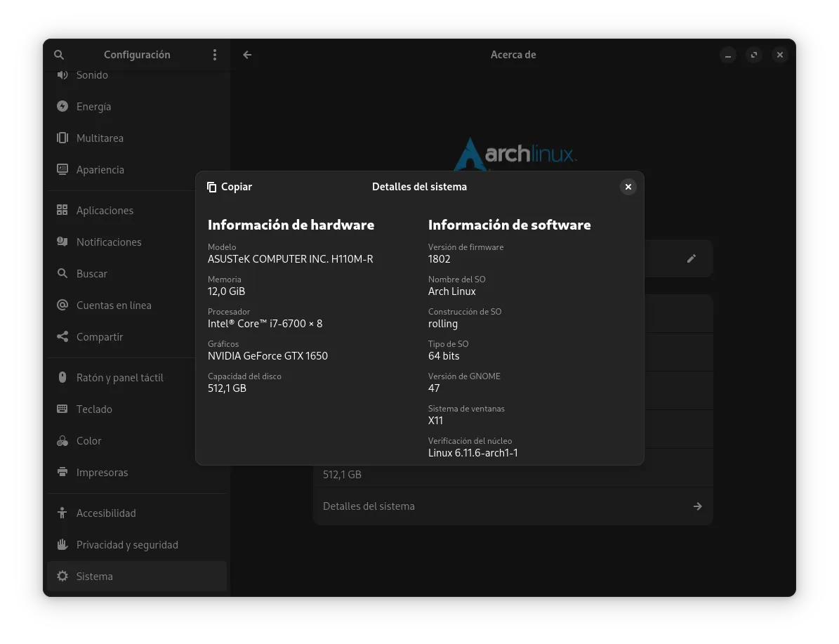This screenshot has height=644, width=839.
Task: Click disk capacity 512,1 GB in dialog
Action: tap(227, 388)
